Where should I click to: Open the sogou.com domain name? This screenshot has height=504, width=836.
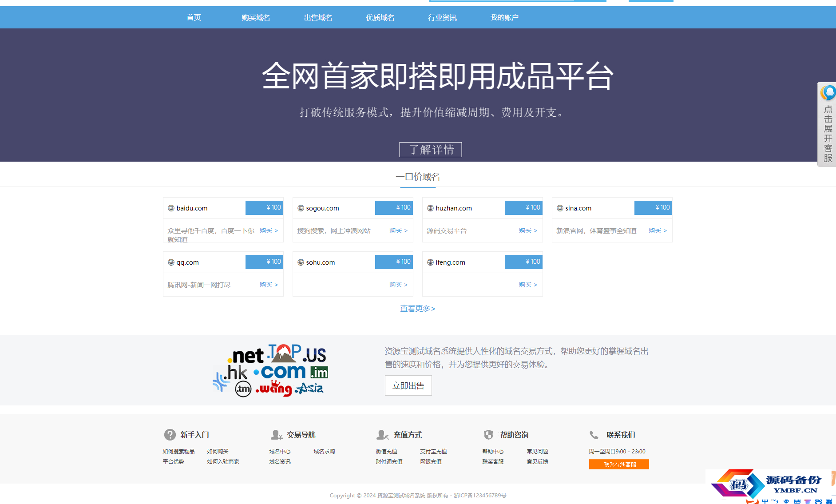click(322, 208)
